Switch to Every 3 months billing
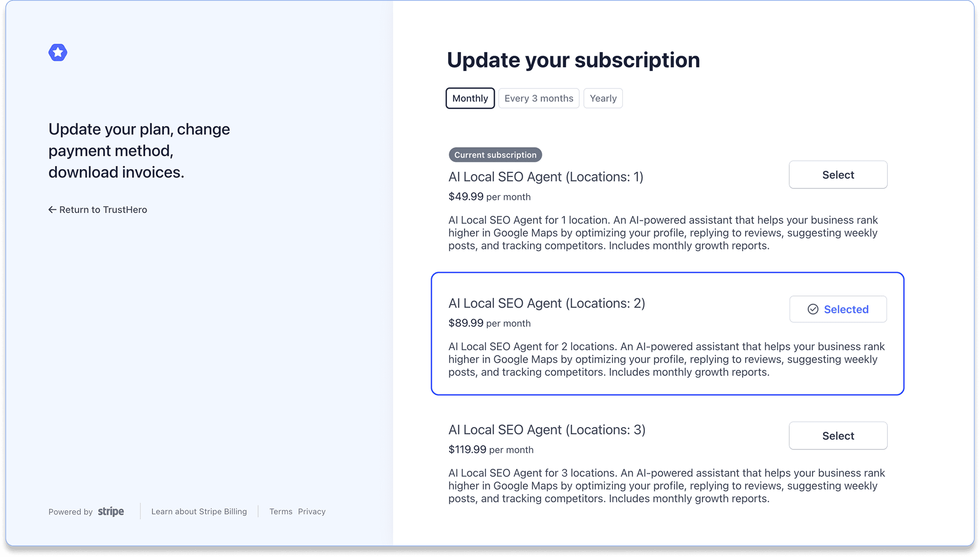This screenshot has width=980, height=557. pos(538,98)
